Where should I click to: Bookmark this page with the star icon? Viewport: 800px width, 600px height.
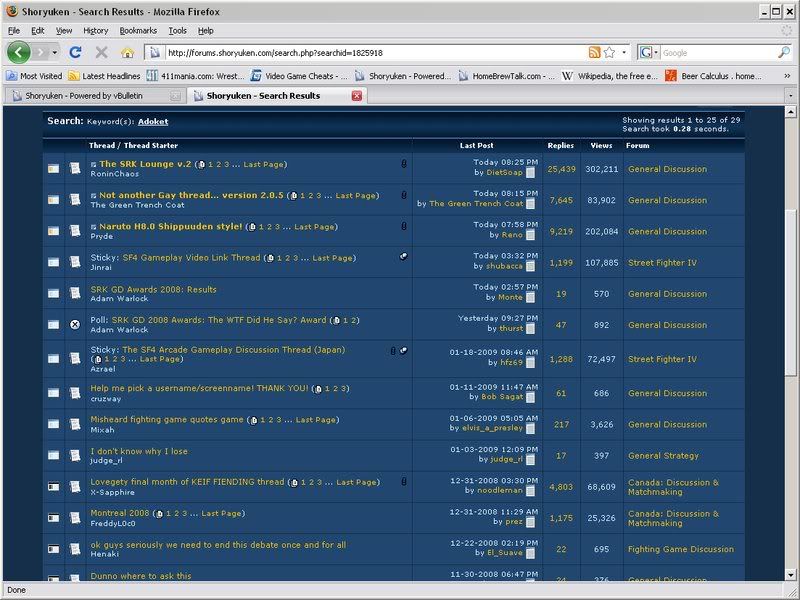click(x=609, y=52)
